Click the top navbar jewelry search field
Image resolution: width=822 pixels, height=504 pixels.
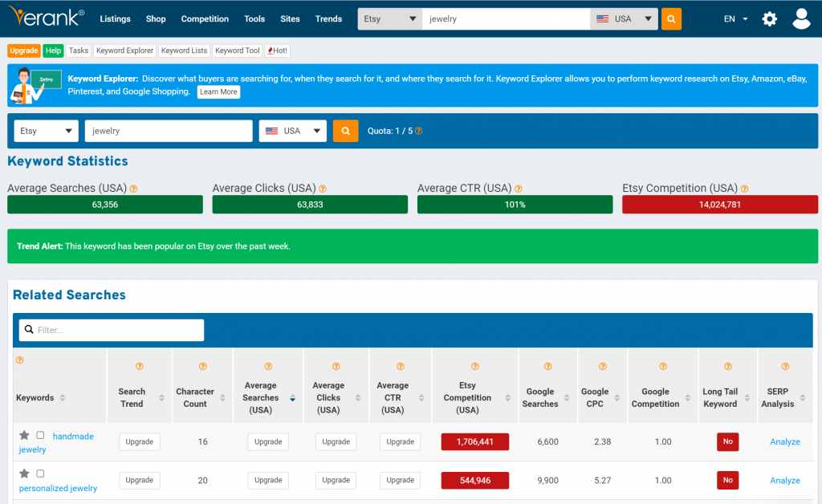[x=506, y=19]
